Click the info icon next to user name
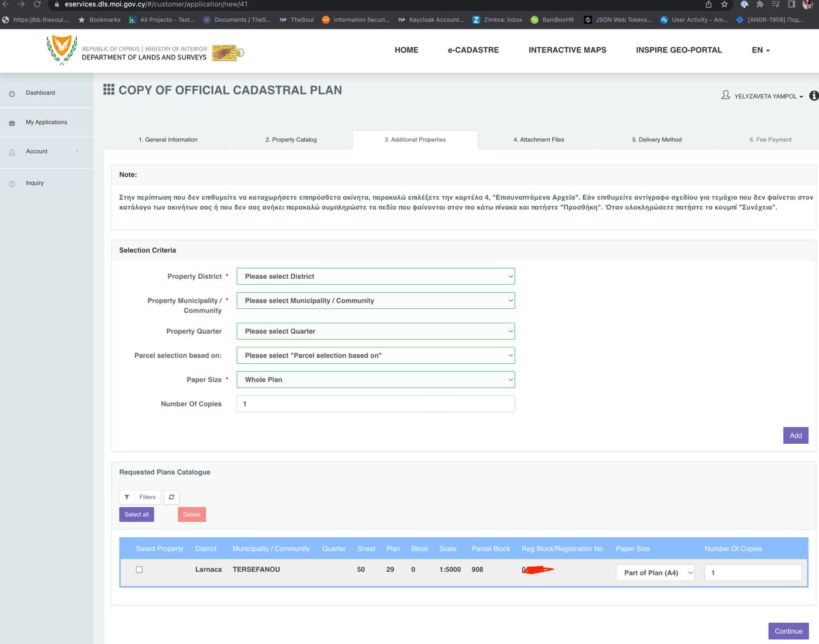This screenshot has height=644, width=819. (814, 96)
